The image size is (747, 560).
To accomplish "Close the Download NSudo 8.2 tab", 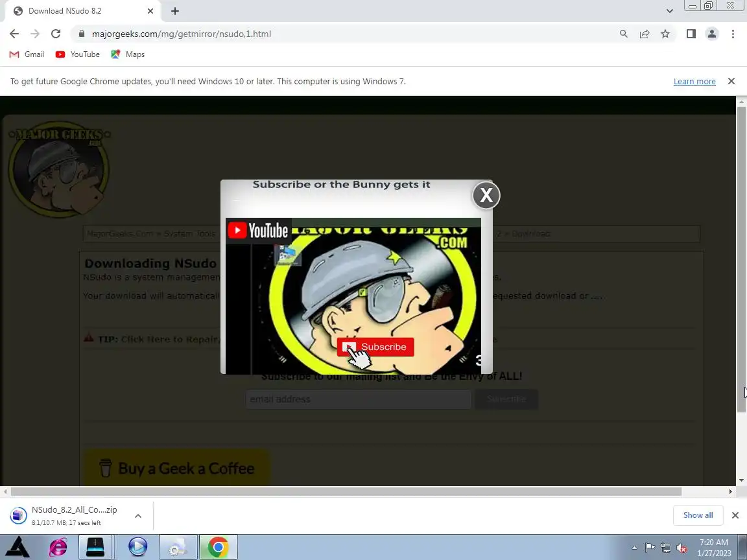I will 150,11.
